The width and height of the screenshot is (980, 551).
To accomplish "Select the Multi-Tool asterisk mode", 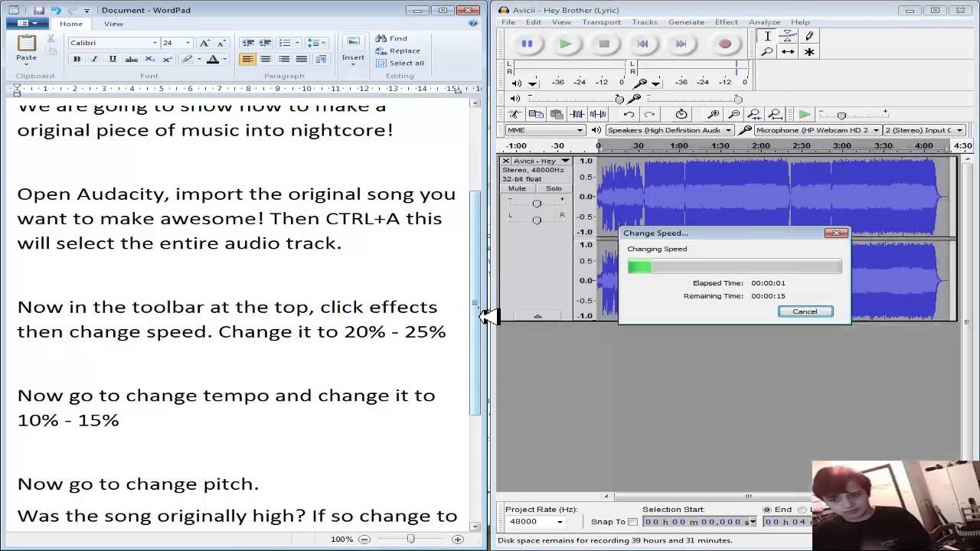I will (x=808, y=52).
